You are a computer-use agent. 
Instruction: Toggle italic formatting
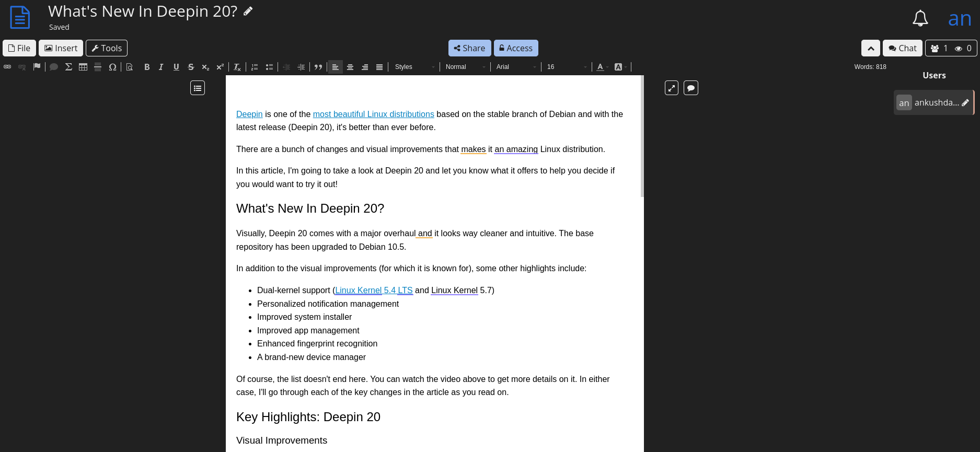coord(161,67)
